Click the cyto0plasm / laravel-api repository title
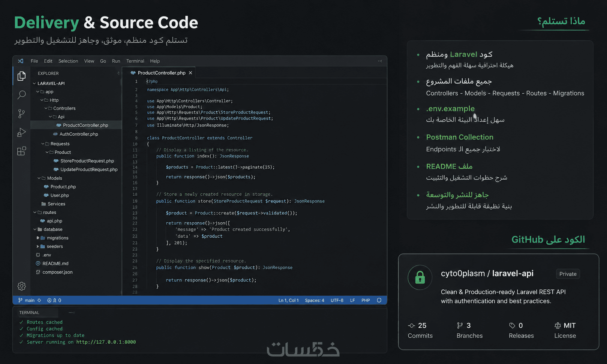The height and width of the screenshot is (364, 607). click(x=487, y=273)
